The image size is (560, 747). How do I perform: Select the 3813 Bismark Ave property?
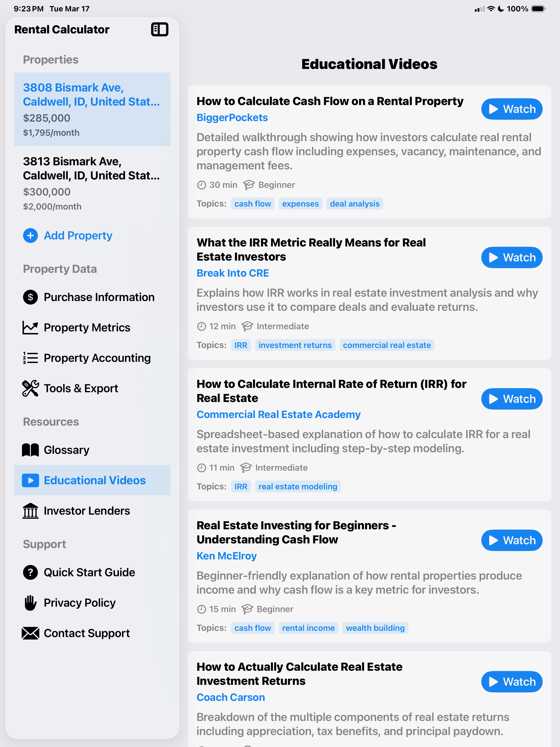(x=92, y=183)
